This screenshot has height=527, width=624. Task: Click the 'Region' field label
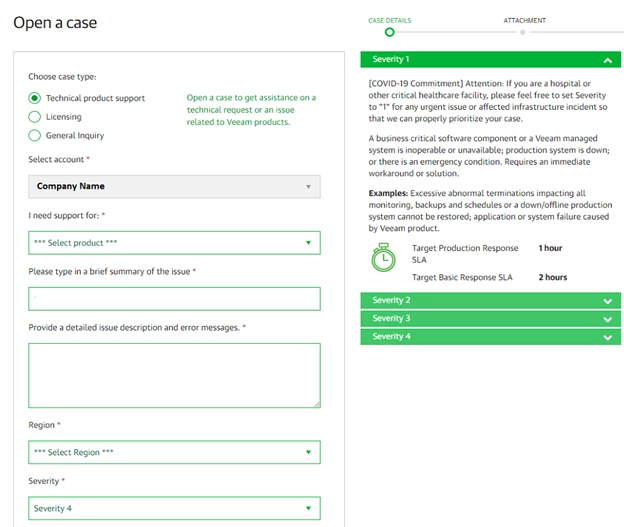[41, 425]
